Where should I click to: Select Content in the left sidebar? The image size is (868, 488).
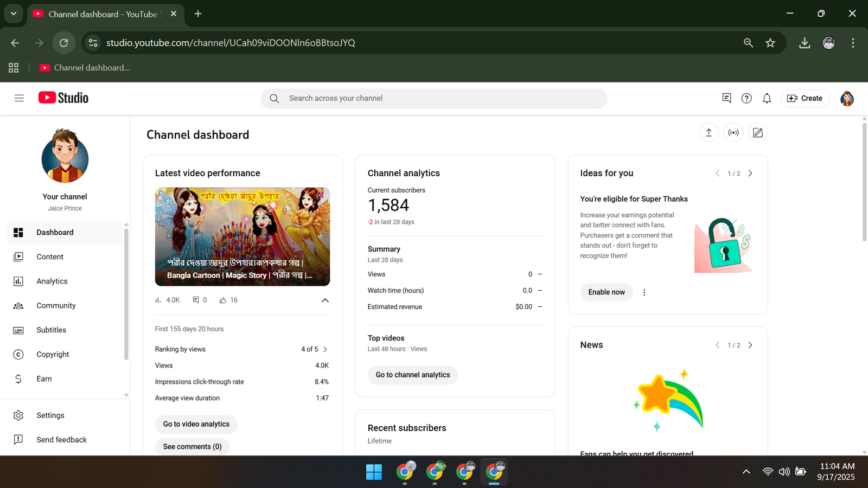(x=50, y=256)
